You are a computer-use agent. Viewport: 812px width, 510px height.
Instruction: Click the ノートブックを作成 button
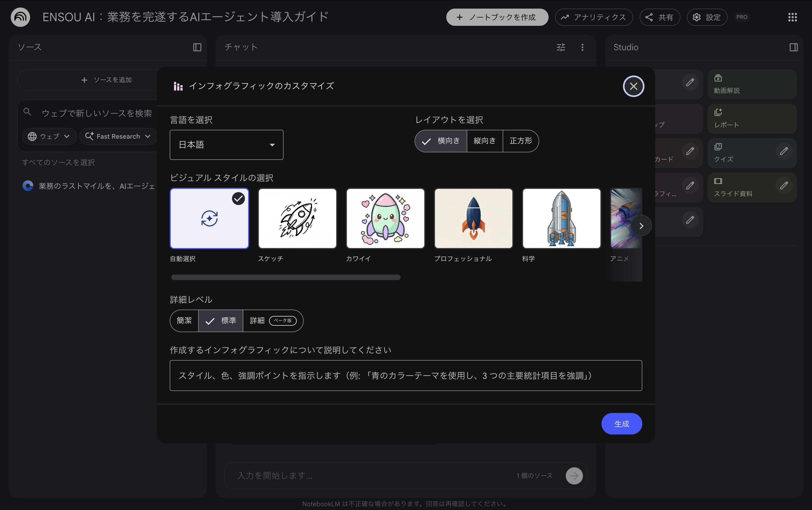coord(497,17)
